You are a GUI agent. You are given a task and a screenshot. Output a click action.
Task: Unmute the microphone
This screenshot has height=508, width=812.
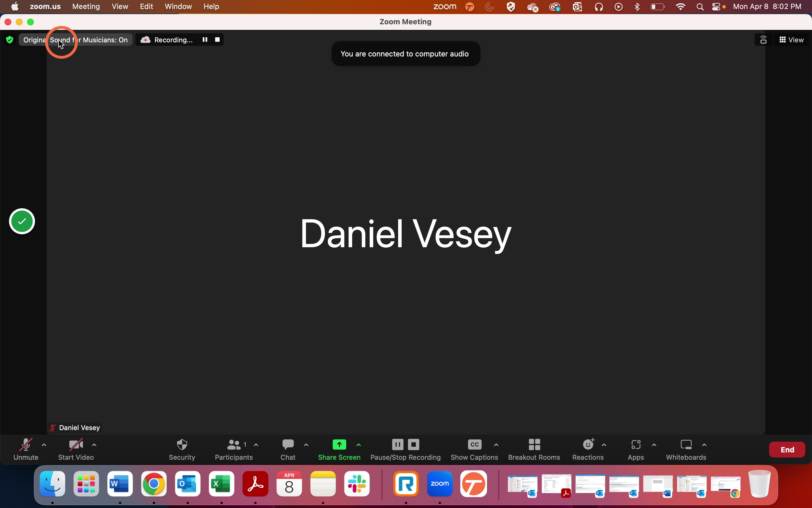pos(26,449)
